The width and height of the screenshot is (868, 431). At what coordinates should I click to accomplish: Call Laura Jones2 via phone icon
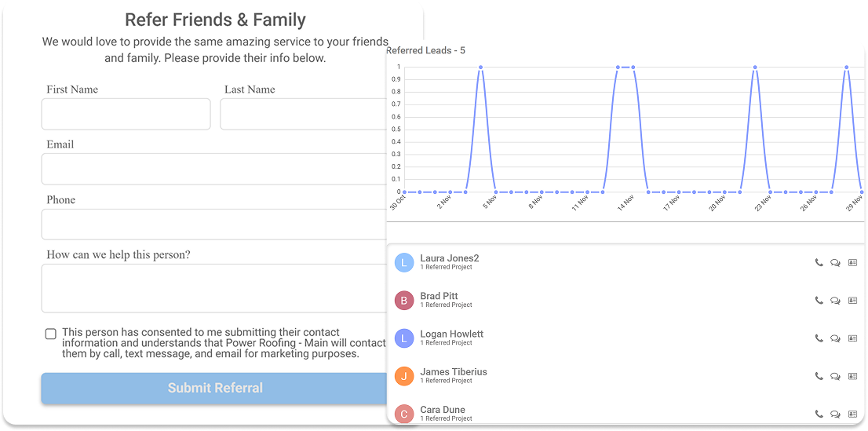(819, 262)
